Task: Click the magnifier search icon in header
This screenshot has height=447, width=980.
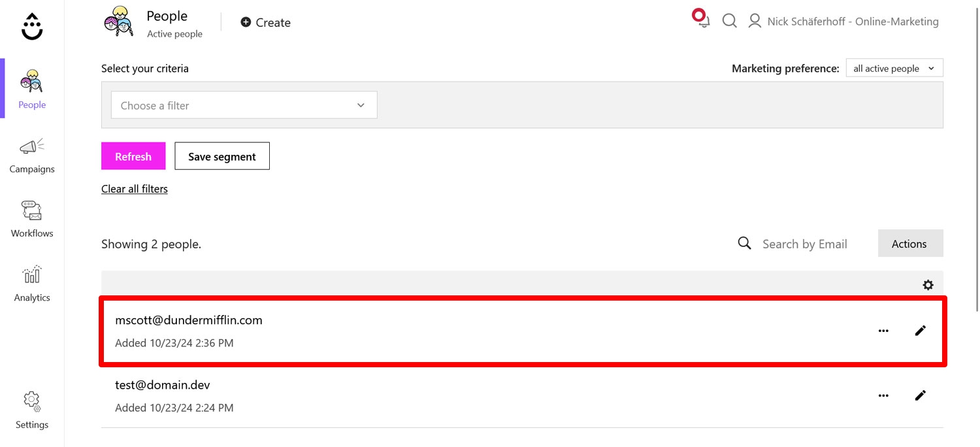Action: (x=730, y=21)
